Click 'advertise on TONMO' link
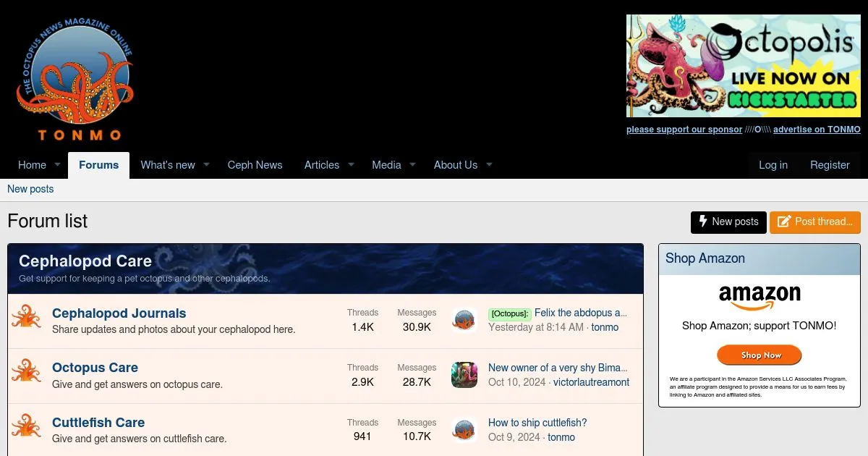Screen dimensions: 868x456 (817, 130)
